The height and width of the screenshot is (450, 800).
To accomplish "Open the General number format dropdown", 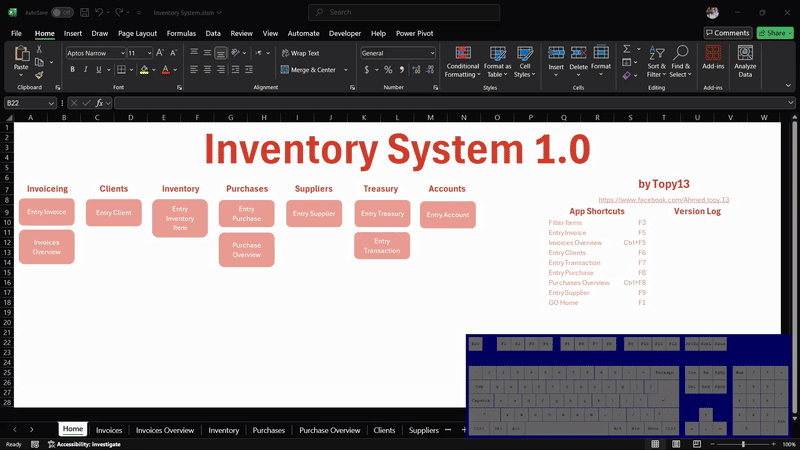I will [432, 53].
